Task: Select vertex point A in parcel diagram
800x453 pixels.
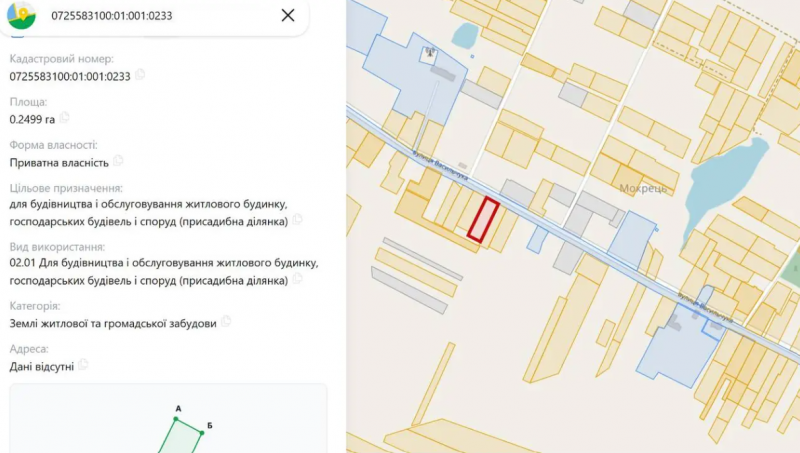Action: pos(176,419)
